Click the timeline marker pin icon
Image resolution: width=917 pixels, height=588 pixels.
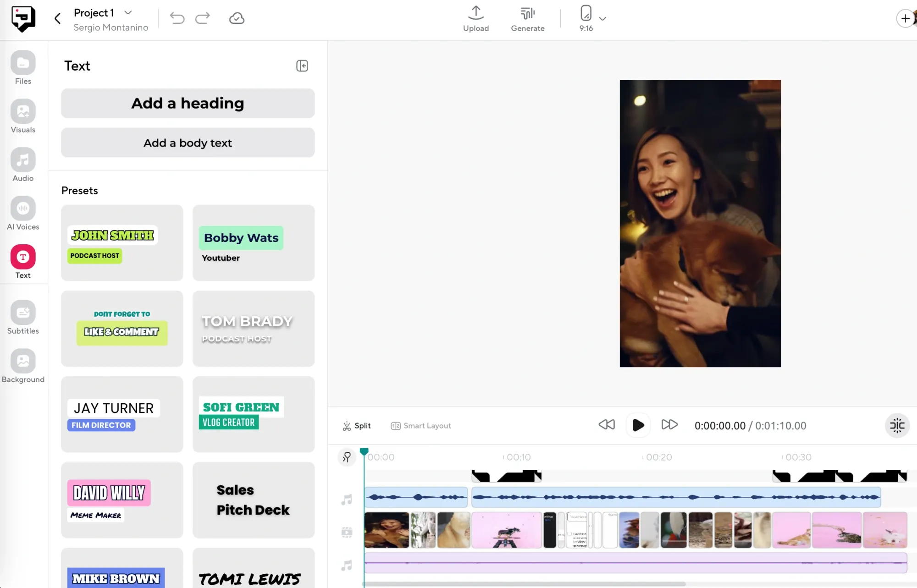tap(347, 457)
